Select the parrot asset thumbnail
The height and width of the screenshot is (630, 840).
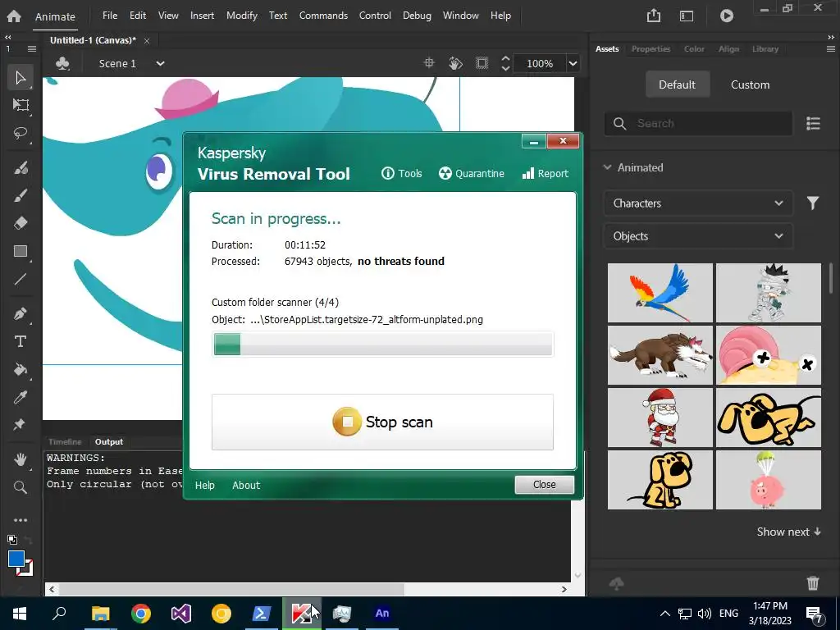[660, 293]
